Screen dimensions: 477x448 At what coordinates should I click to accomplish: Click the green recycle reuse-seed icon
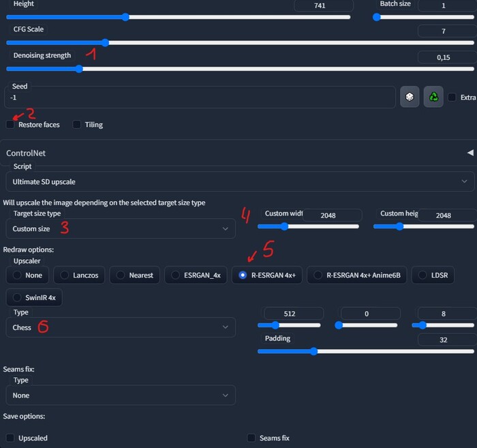(433, 97)
